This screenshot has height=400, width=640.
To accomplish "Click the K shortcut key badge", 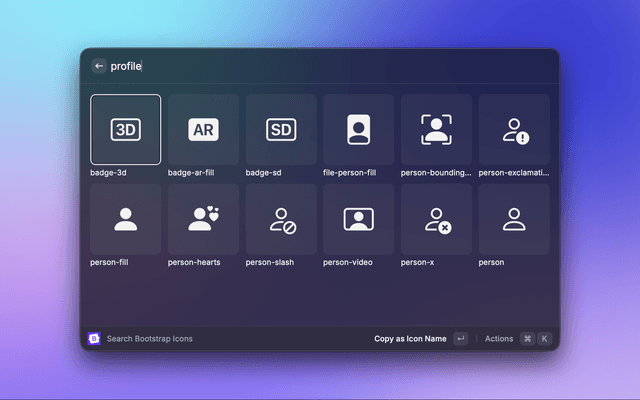I will (545, 339).
